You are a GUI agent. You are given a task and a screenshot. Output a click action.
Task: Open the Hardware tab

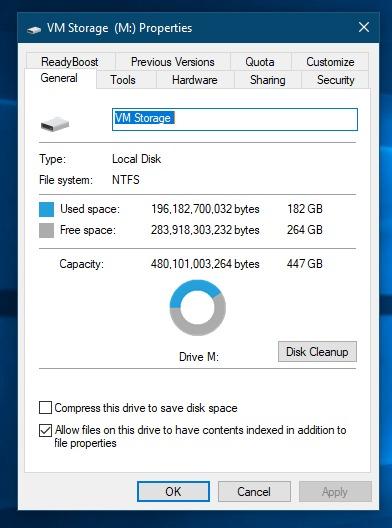click(195, 80)
